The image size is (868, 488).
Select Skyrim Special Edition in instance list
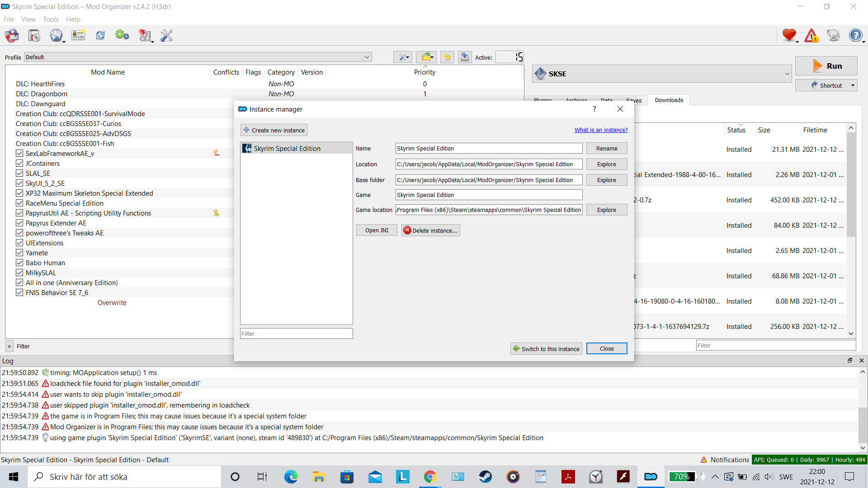click(x=296, y=148)
